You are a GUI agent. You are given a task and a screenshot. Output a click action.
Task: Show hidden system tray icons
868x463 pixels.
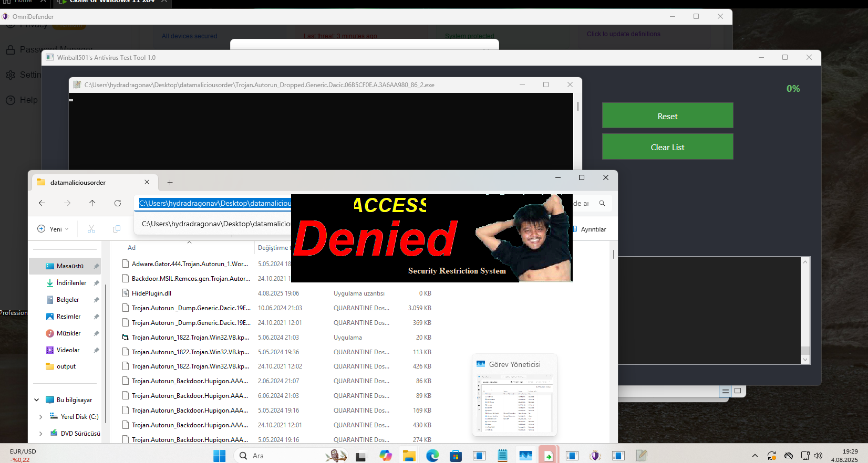click(755, 456)
